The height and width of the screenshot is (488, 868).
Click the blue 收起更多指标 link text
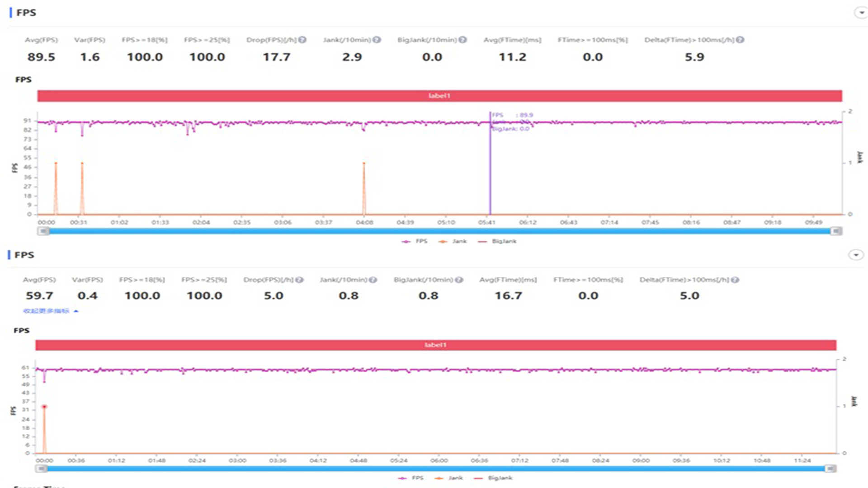coord(46,311)
